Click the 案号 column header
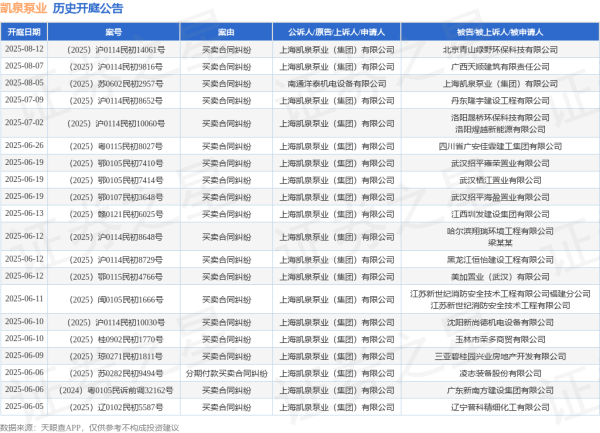Image resolution: width=600 pixels, height=433 pixels. click(114, 32)
